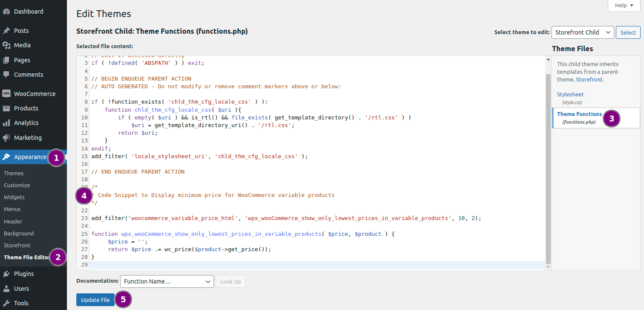Open Comments via the speech bubble icon

click(x=7, y=75)
